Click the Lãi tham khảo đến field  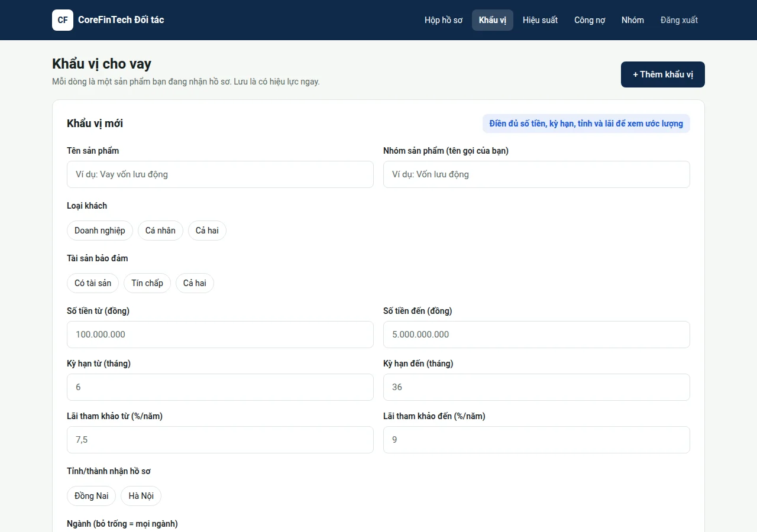(536, 440)
